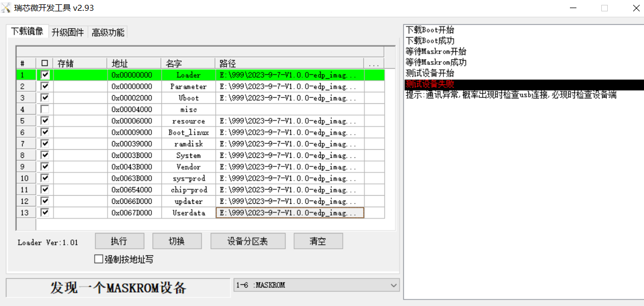Select the 测试设备失败 log line
This screenshot has height=306, width=644.
430,84
